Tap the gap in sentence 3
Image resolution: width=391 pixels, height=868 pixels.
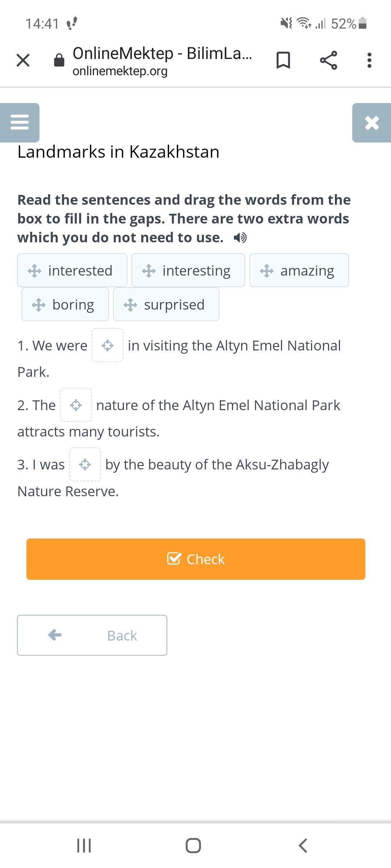[x=85, y=464]
